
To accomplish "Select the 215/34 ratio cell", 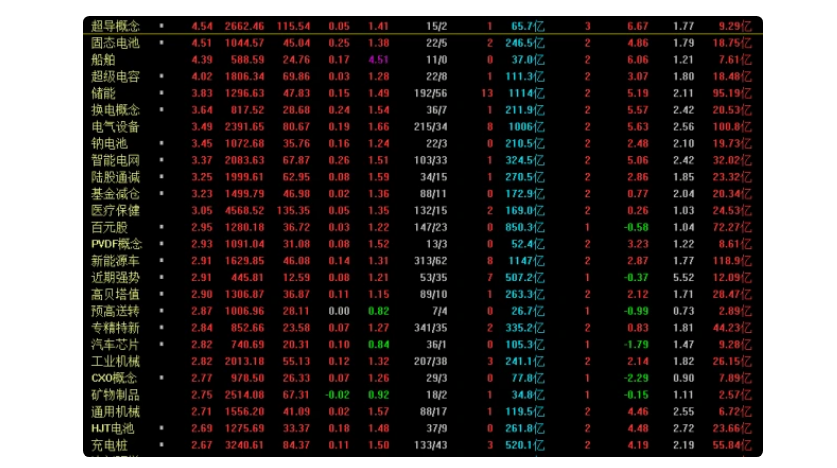I will point(430,126).
